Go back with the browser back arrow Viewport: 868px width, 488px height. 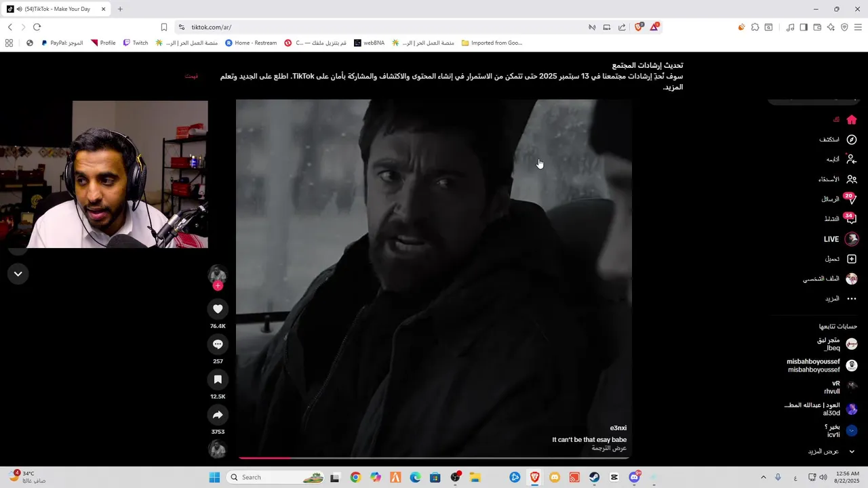click(x=10, y=27)
